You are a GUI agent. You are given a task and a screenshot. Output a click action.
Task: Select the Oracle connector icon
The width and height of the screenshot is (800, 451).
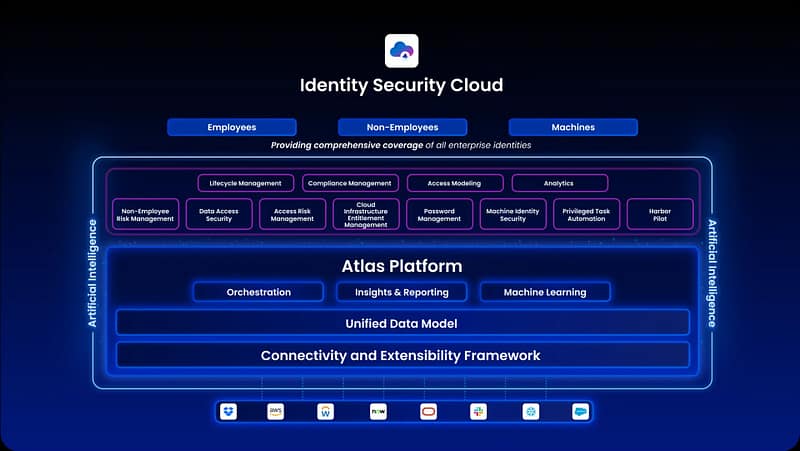[x=427, y=411]
